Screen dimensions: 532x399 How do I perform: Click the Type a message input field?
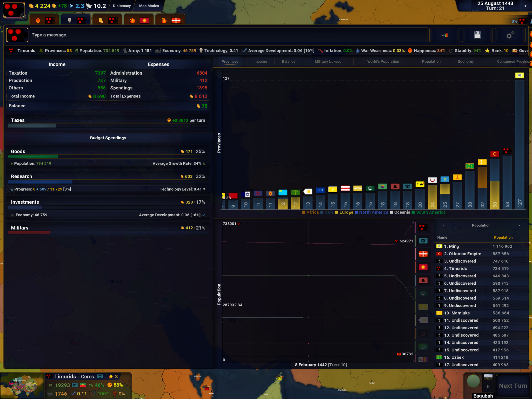point(229,35)
